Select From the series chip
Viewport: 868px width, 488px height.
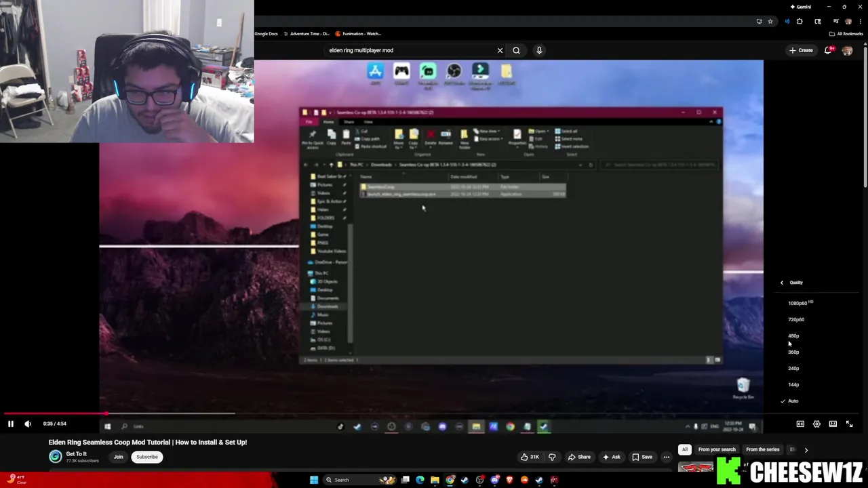pyautogui.click(x=763, y=449)
